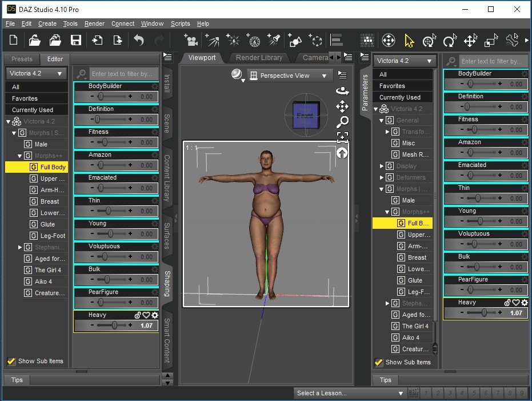Image resolution: width=532 pixels, height=401 pixels.
Task: Create a new spotlight with the toolbar icon
Action: click(x=274, y=40)
